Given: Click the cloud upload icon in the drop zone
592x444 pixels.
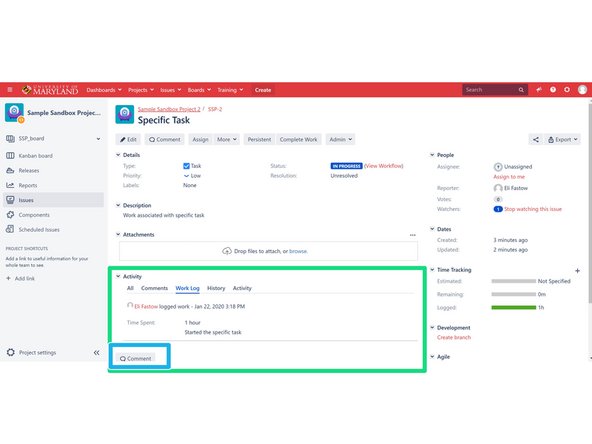Looking at the screenshot, I should coord(227,251).
